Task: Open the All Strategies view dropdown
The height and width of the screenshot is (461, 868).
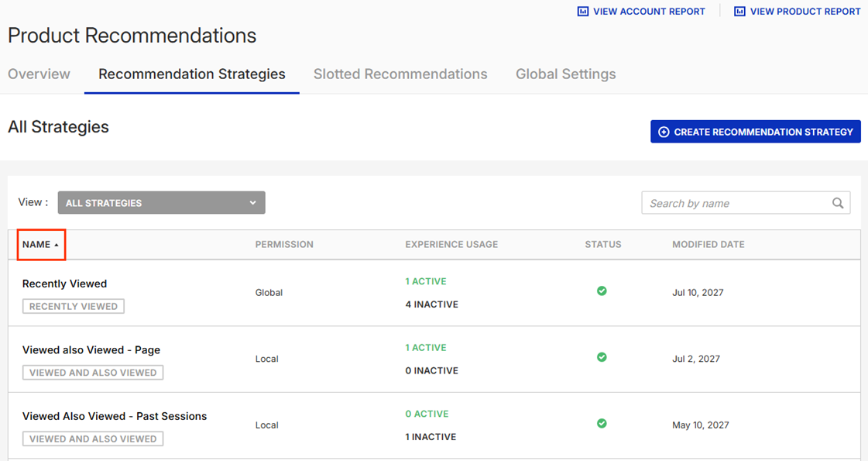Action: click(x=161, y=203)
